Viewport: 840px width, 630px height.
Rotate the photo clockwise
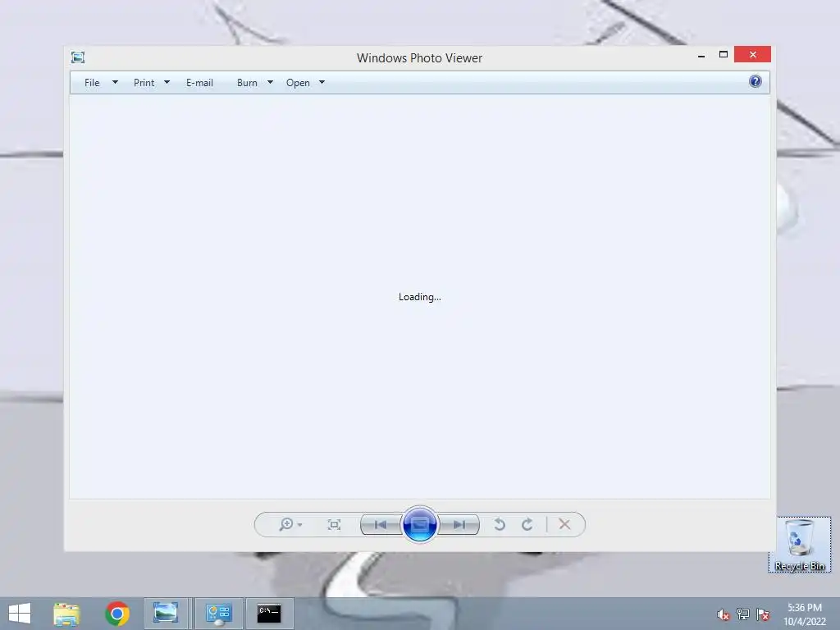pos(527,524)
